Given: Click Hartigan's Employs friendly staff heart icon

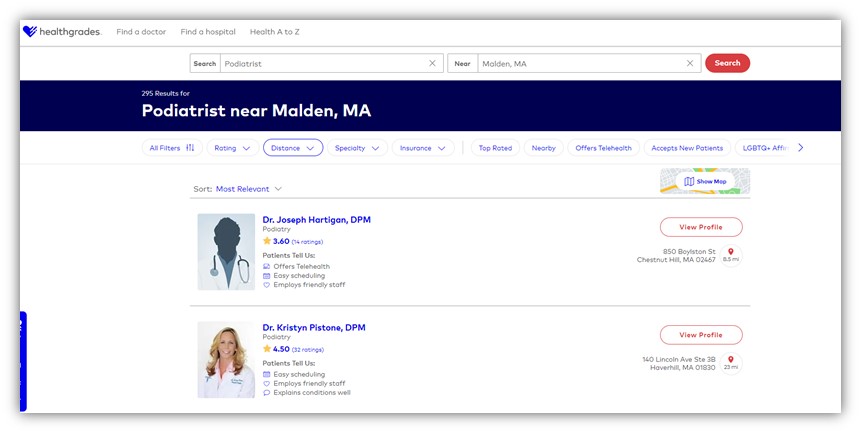Looking at the screenshot, I should coord(266,285).
